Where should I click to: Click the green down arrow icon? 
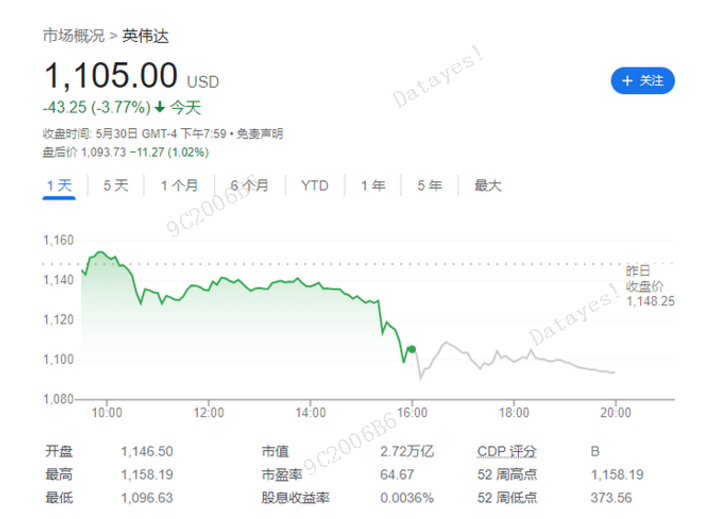(160, 107)
